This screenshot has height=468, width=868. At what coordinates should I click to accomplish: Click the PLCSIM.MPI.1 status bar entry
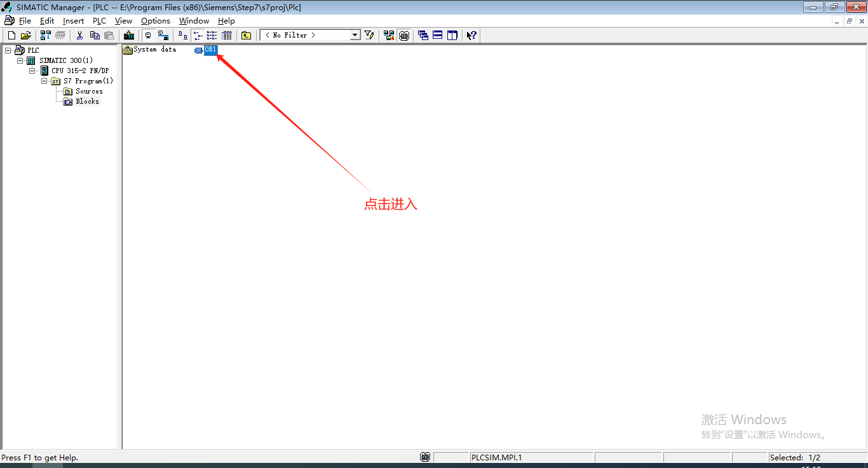coord(531,457)
